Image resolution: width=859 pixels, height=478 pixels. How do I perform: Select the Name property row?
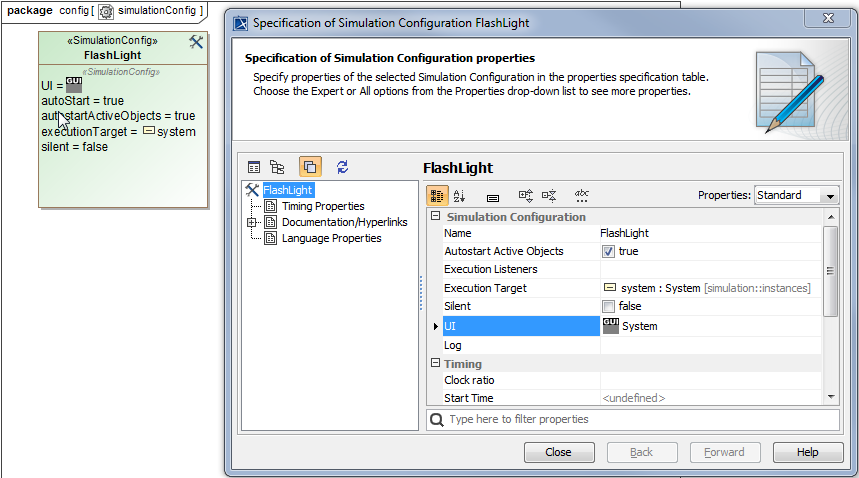tap(632, 233)
